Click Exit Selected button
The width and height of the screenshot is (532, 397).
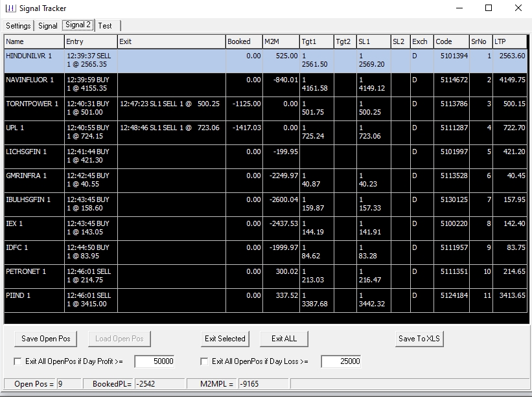(x=225, y=339)
